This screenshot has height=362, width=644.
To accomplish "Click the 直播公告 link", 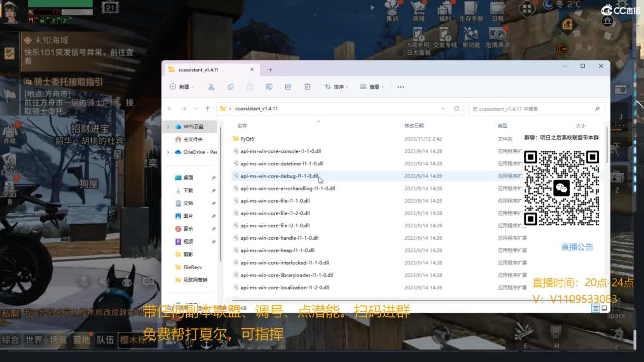I will tap(577, 247).
